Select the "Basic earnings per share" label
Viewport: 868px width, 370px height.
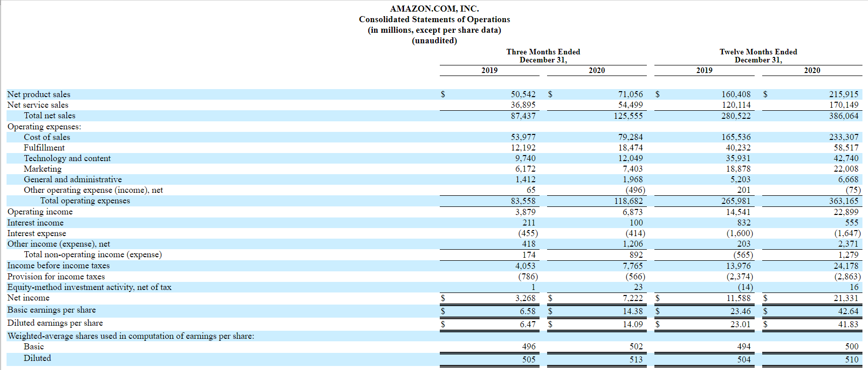pos(51,310)
